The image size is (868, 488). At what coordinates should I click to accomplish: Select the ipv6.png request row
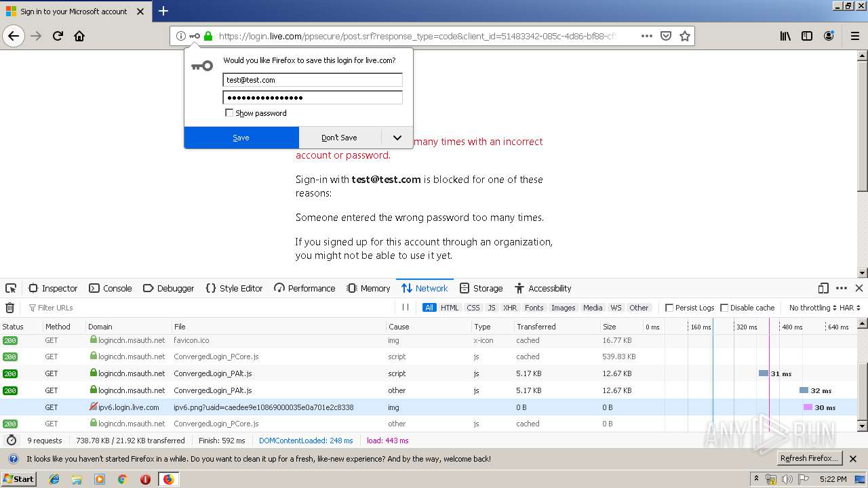(x=429, y=407)
